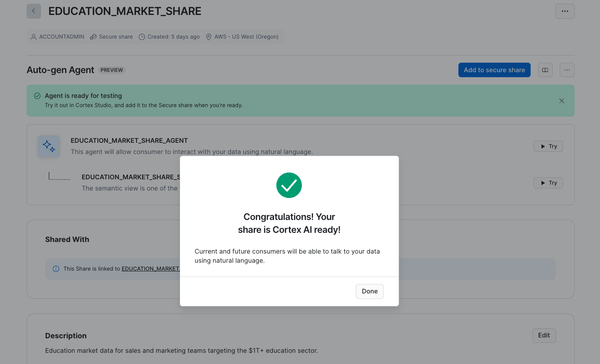This screenshot has width=600, height=364.
Task: Click Add to secure share
Action: coord(494,70)
